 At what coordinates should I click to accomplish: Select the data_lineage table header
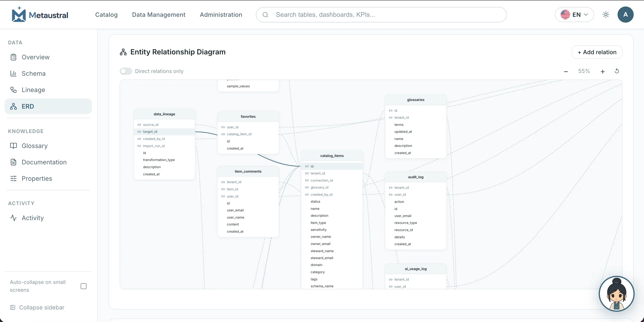[164, 114]
